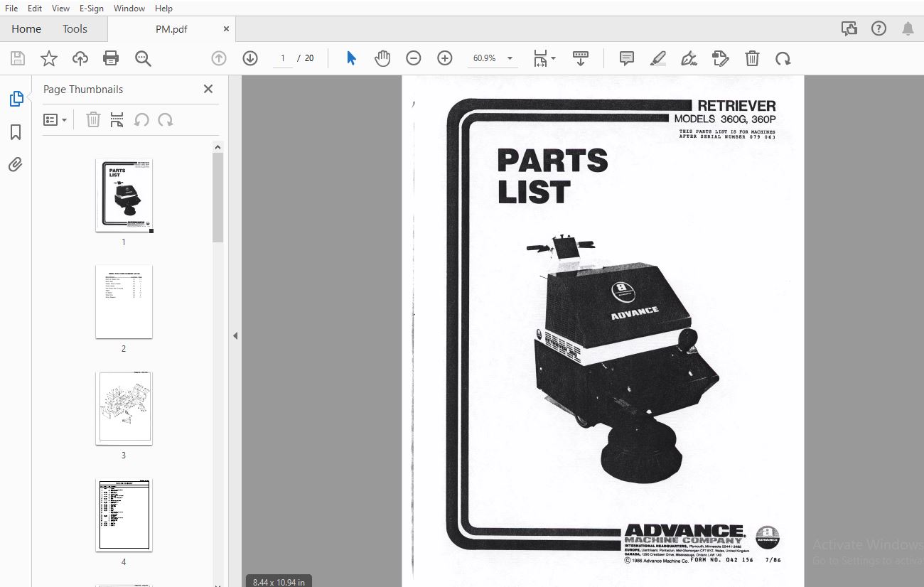Collapse the navigation pane with arrow handle
This screenshot has width=924, height=587.
pyautogui.click(x=235, y=335)
